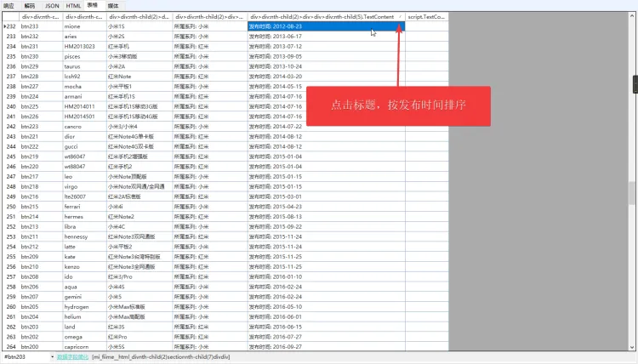Click the teal link beside the #btn203 box

pyautogui.click(x=72, y=357)
